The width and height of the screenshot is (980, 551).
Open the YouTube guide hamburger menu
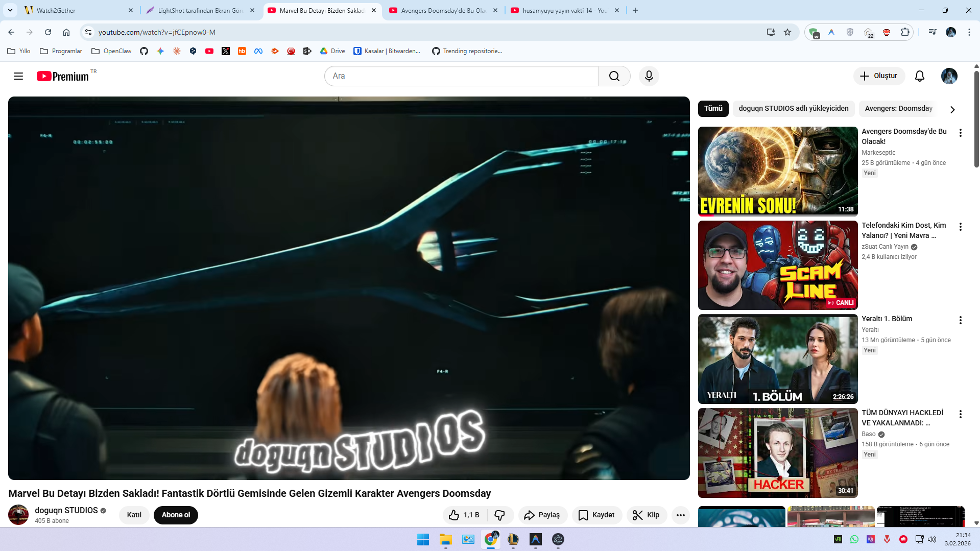[x=18, y=76]
